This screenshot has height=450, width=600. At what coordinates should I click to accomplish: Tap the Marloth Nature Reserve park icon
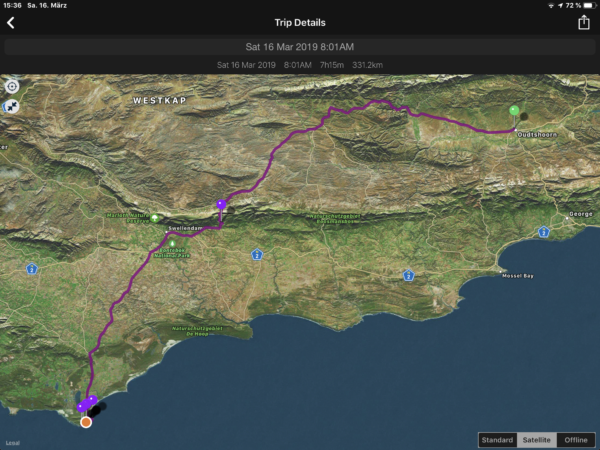coord(155,216)
